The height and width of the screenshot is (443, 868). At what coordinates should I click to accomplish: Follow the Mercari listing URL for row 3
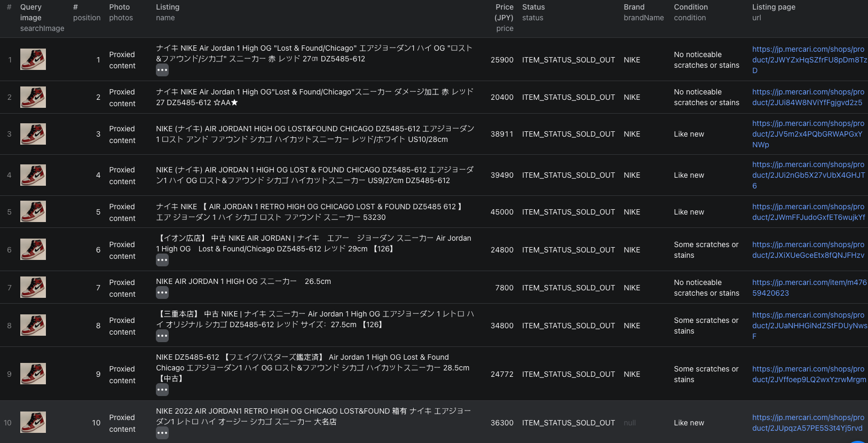(x=808, y=134)
